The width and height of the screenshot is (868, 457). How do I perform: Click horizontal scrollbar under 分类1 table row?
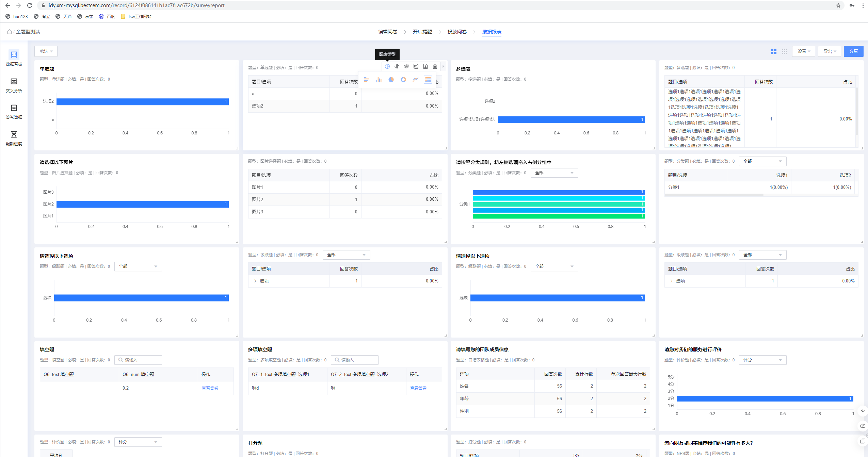tap(714, 195)
